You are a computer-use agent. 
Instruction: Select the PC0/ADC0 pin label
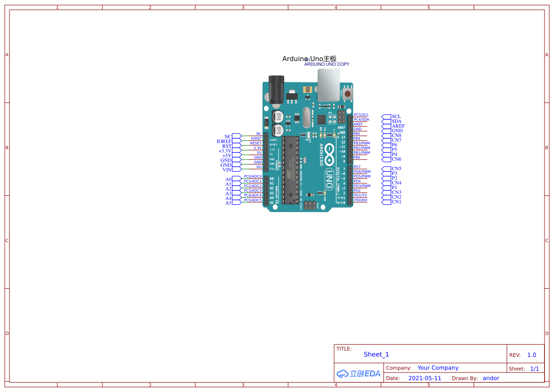tap(253, 176)
